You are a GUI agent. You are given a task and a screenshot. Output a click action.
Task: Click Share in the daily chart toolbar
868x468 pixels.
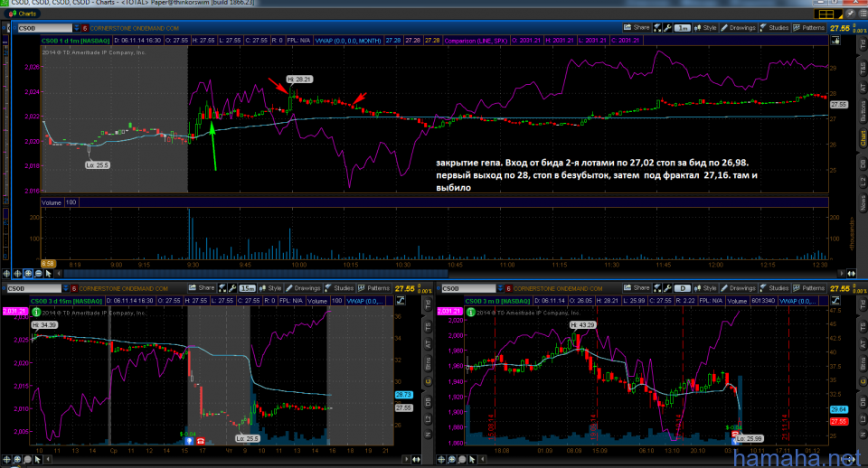(x=637, y=288)
